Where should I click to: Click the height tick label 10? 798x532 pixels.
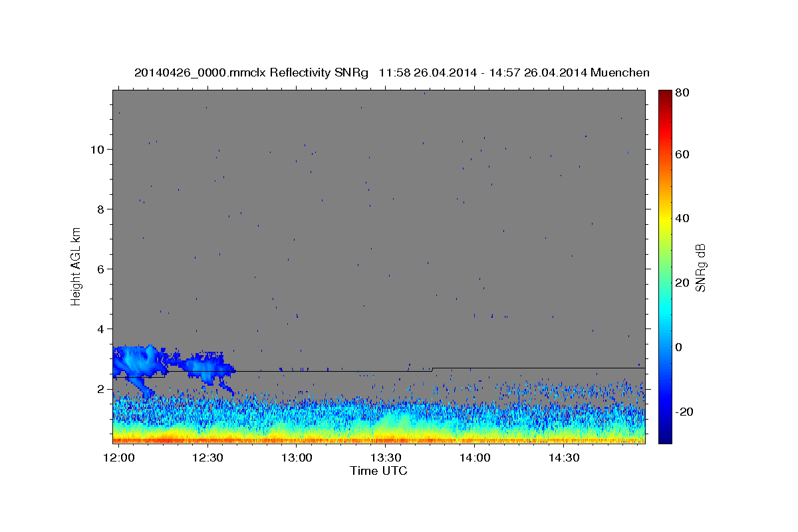pyautogui.click(x=97, y=149)
